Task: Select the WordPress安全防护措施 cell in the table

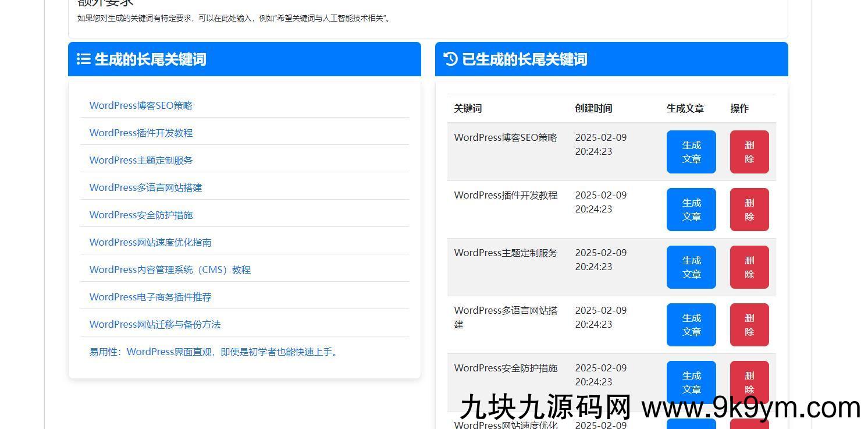Action: (x=506, y=368)
